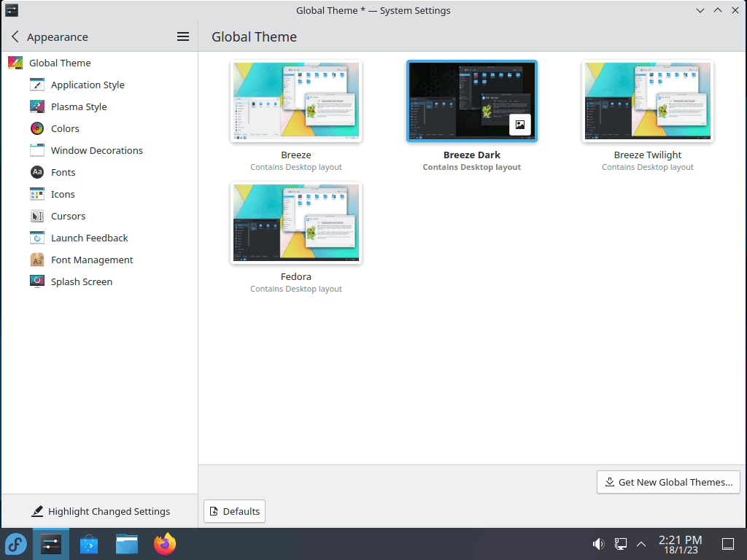Click the Defaults button
This screenshot has height=560, width=747.
234,511
